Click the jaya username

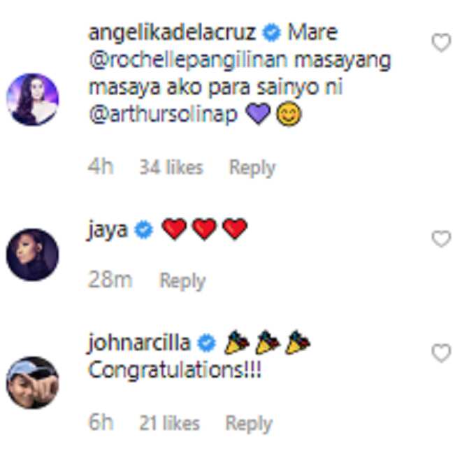(x=108, y=230)
